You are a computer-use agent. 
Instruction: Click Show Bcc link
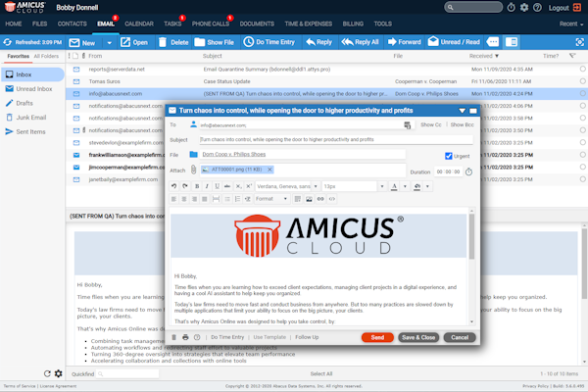click(x=462, y=124)
